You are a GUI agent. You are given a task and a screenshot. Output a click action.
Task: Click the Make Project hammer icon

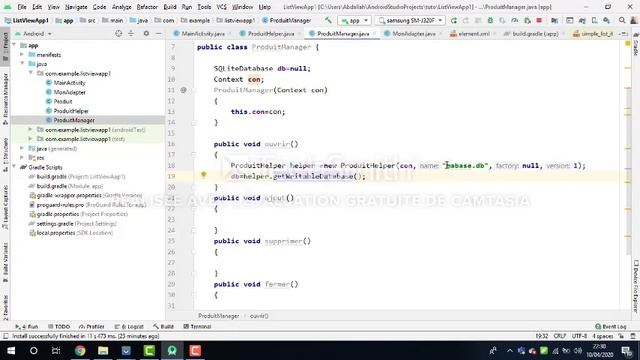328,20
